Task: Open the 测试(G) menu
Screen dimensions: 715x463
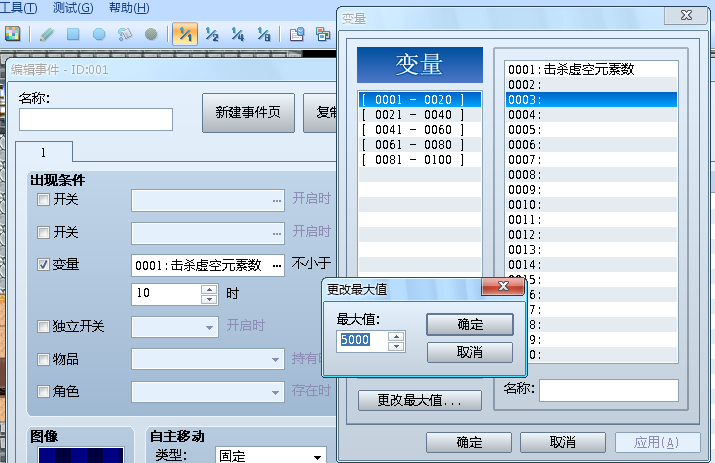Action: coord(73,8)
